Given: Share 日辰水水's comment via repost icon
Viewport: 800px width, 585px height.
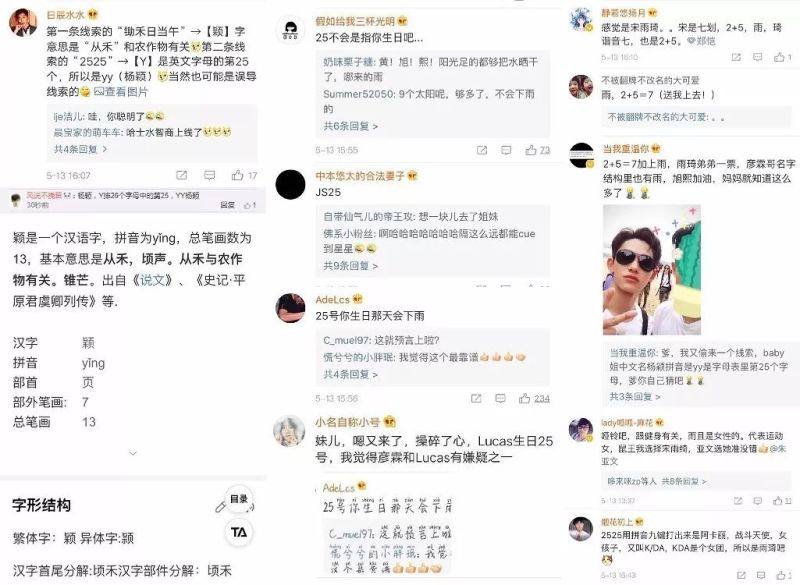Looking at the screenshot, I should pyautogui.click(x=181, y=175).
